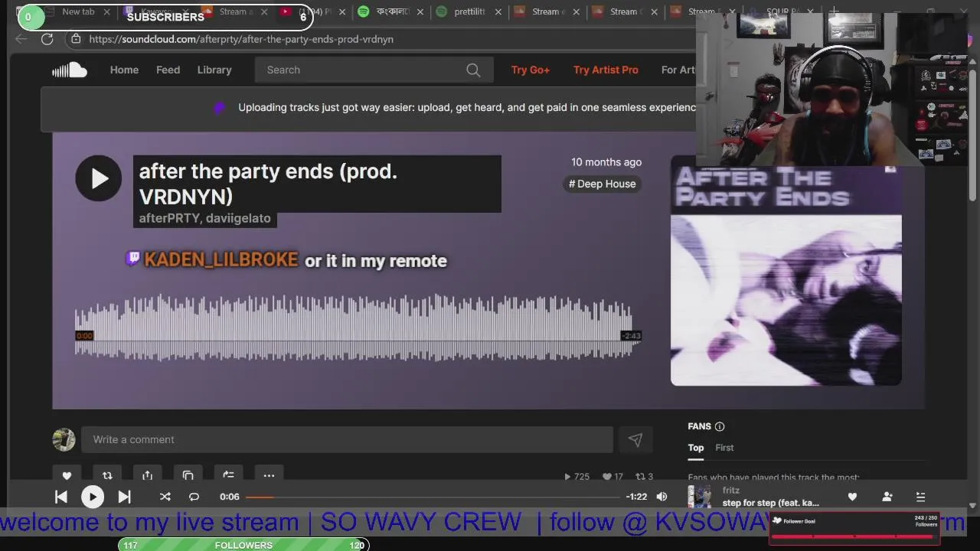Click the After The Party Ends artwork

pos(786,274)
